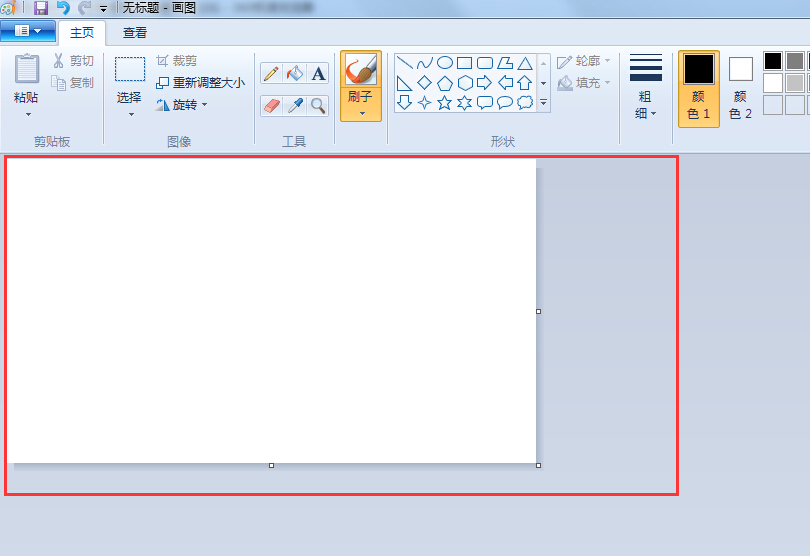Click 复制 (Copy)

[73, 83]
